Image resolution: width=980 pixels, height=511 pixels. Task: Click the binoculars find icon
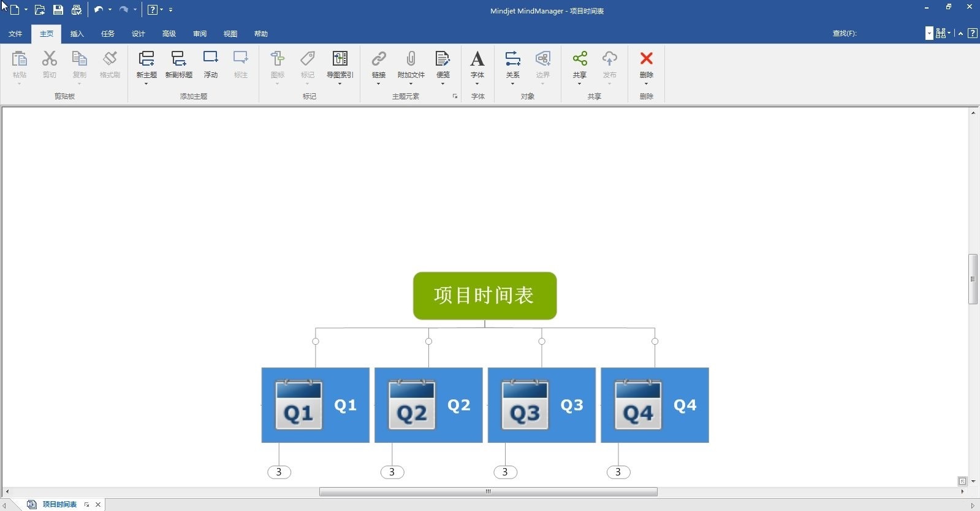pyautogui.click(x=941, y=33)
